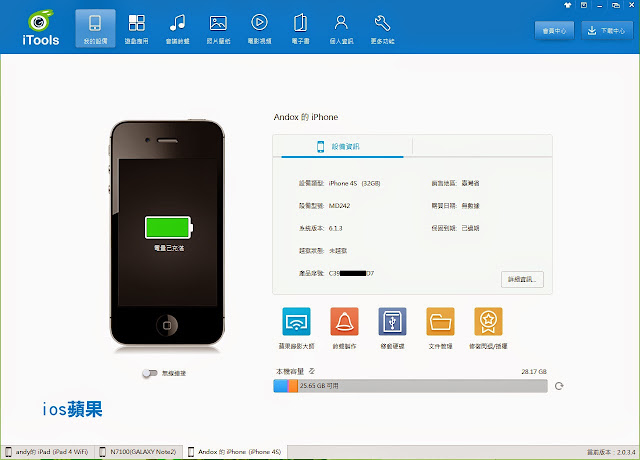Click the orange segment of storage bar
Image resolution: width=640 pixels, height=460 pixels.
pyautogui.click(x=293, y=386)
